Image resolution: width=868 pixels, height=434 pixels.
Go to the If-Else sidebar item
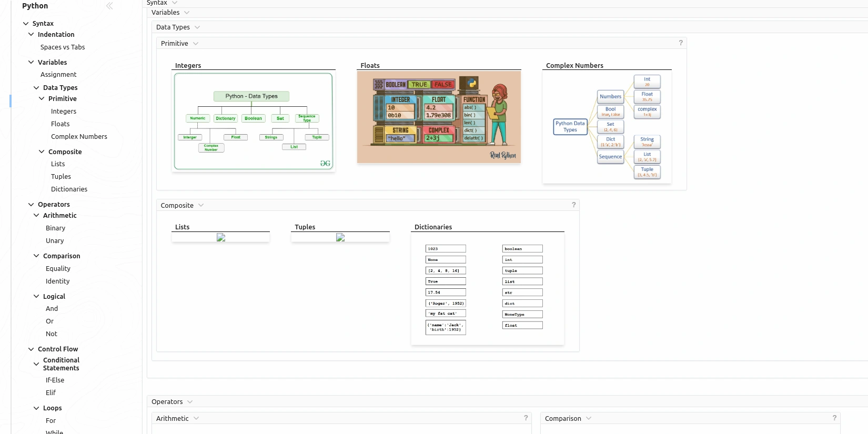click(55, 380)
